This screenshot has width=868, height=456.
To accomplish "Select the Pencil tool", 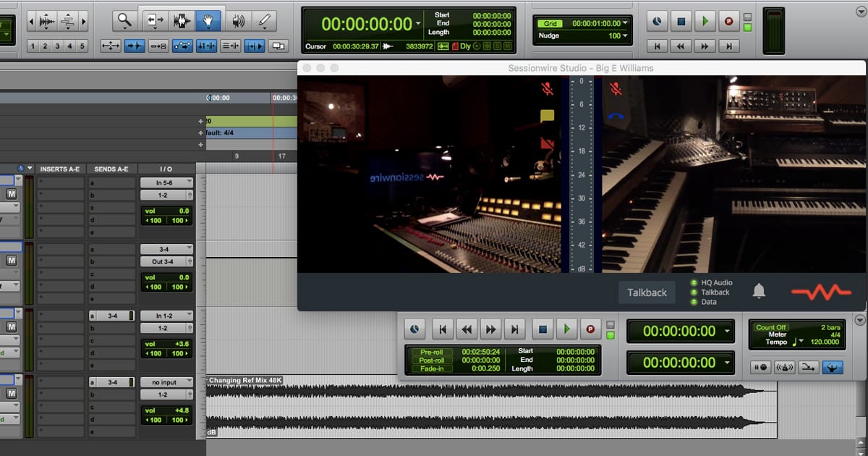I will click(265, 20).
